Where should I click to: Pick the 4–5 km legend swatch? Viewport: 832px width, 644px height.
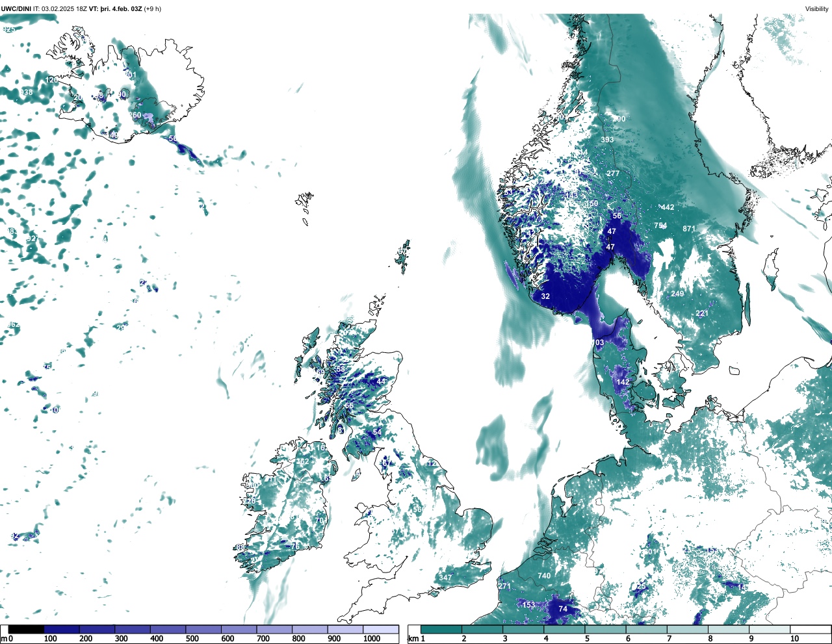(x=564, y=630)
